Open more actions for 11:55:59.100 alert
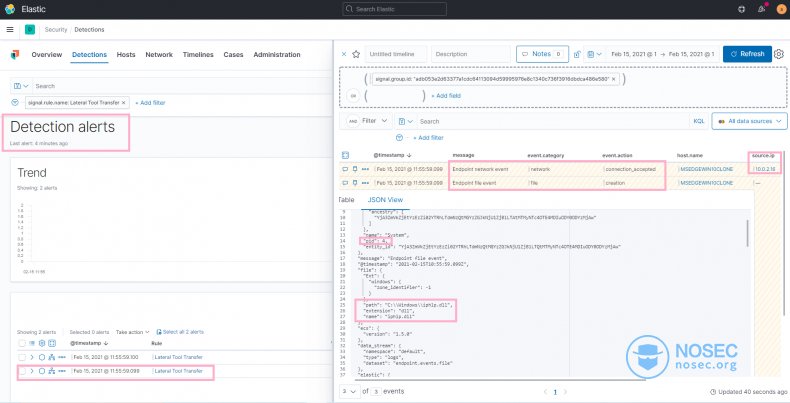This screenshot has width=790, height=403. (62, 357)
